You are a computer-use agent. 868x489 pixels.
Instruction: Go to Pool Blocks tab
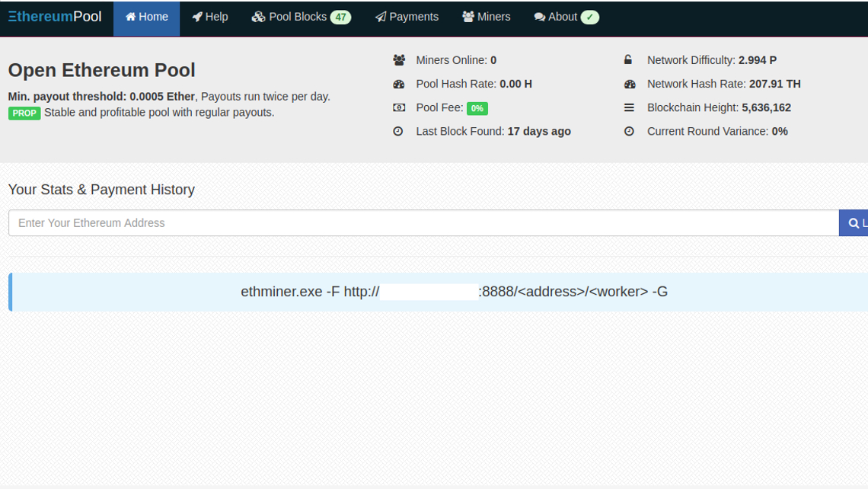(302, 18)
